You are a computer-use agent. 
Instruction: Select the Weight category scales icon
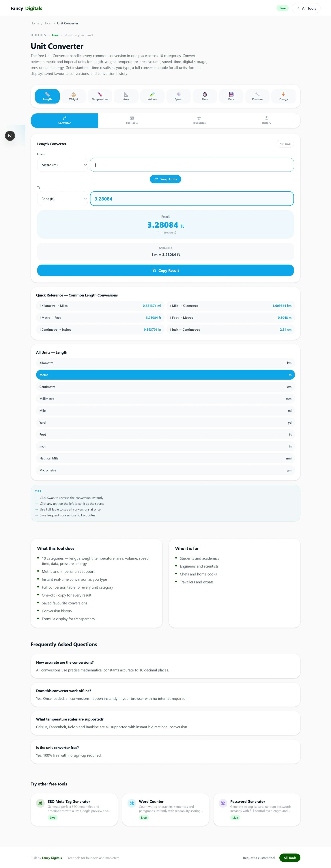pos(74,94)
